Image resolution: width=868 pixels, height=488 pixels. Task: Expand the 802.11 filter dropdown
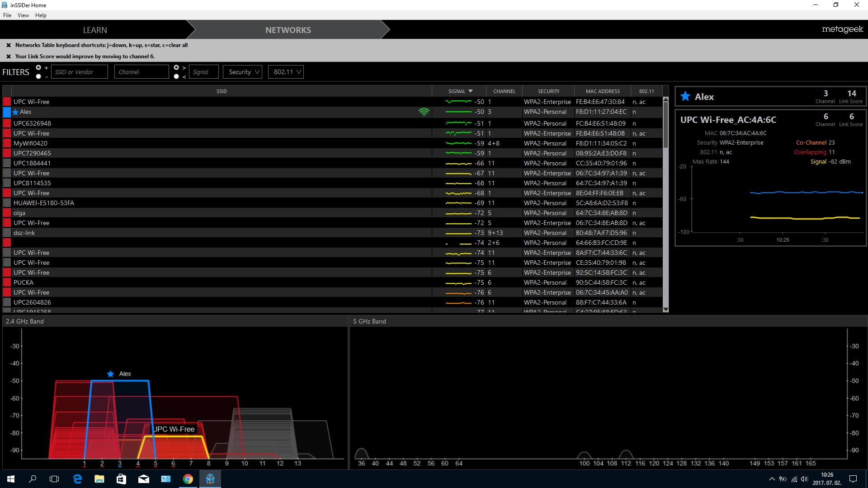(286, 72)
